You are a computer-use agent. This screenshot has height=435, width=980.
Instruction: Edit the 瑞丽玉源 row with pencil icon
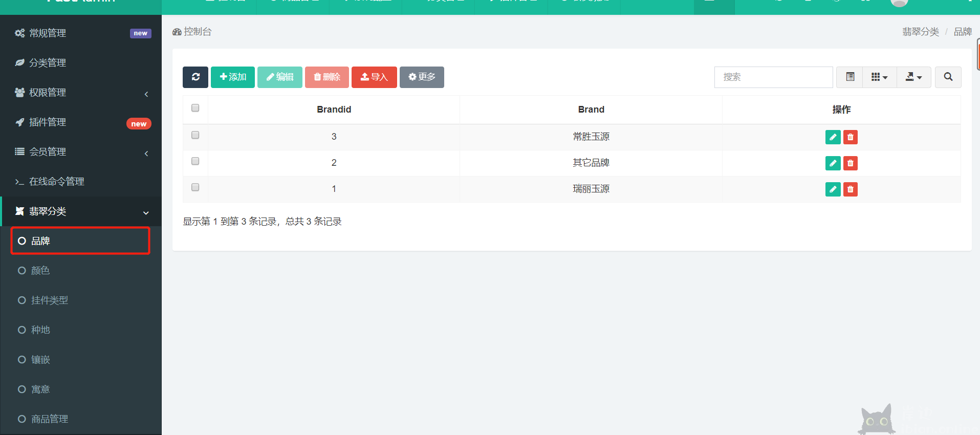pyautogui.click(x=833, y=189)
